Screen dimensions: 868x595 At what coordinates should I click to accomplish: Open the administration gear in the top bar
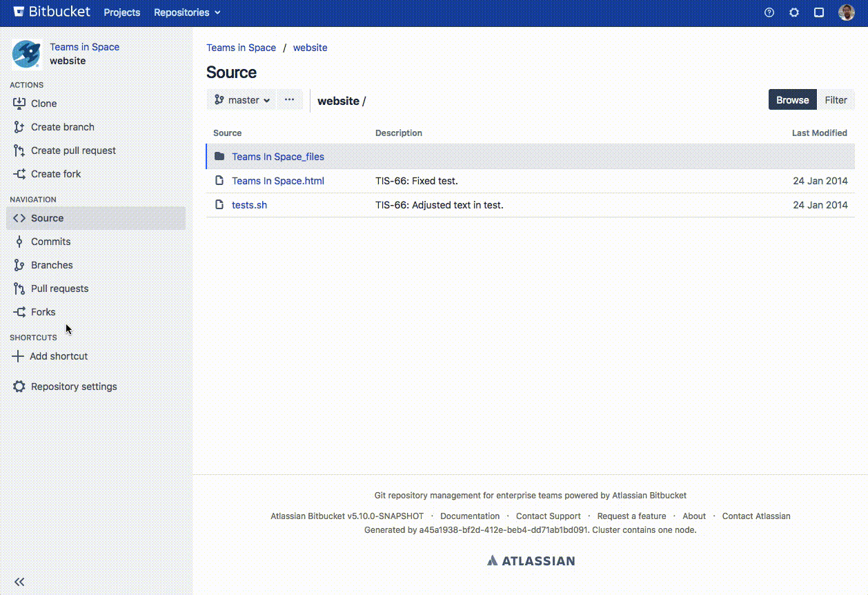coord(793,12)
